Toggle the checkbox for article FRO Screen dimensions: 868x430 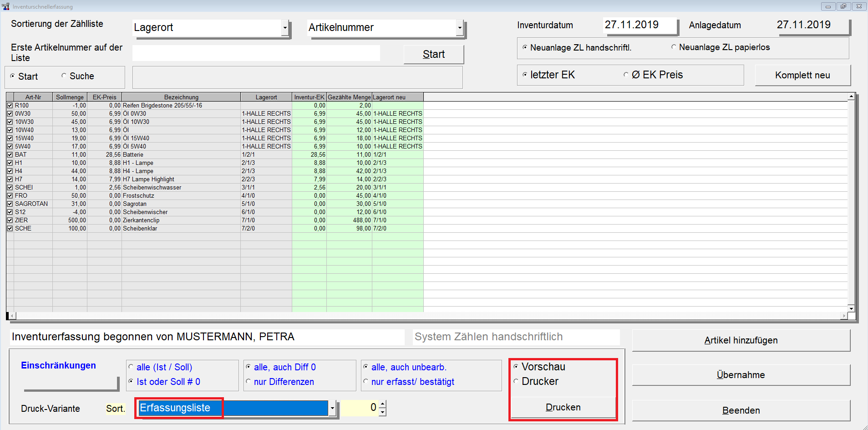[10, 195]
